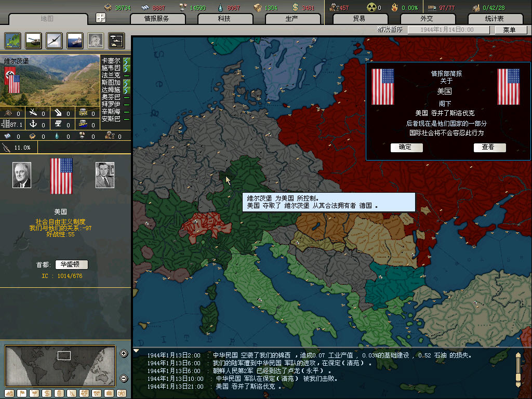Select adjacent province 斯图加
The width and height of the screenshot is (532, 399).
point(111,83)
